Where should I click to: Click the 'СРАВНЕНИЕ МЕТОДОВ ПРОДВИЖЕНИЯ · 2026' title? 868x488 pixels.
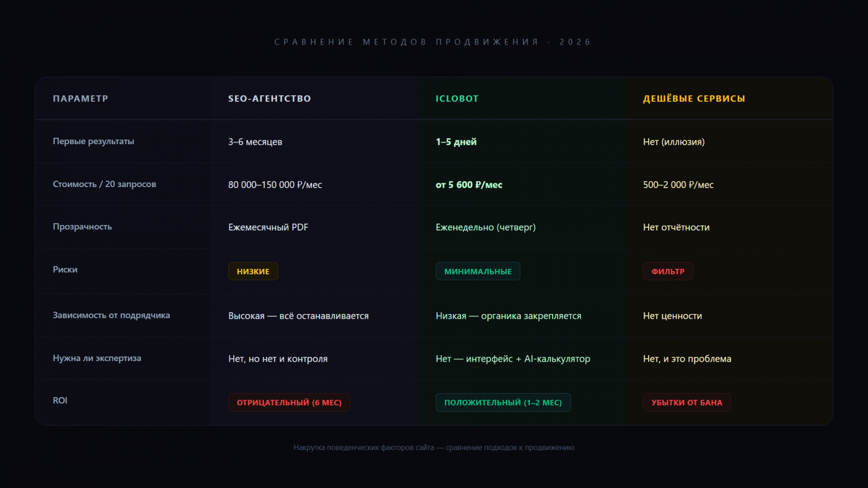point(432,42)
